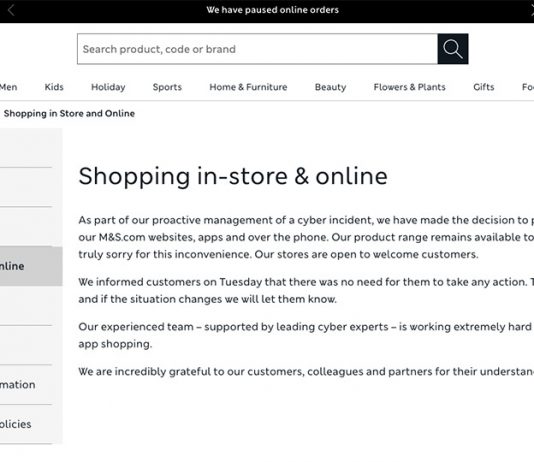This screenshot has width=534, height=462.
Task: Click paragraph starting 'We are incredibly grateful'
Action: click(x=306, y=371)
